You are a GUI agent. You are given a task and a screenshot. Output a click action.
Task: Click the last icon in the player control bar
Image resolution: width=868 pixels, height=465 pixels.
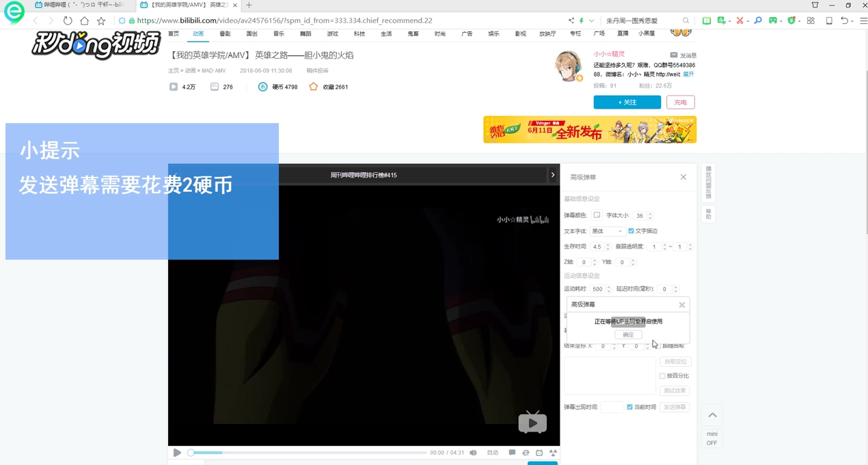tap(553, 453)
